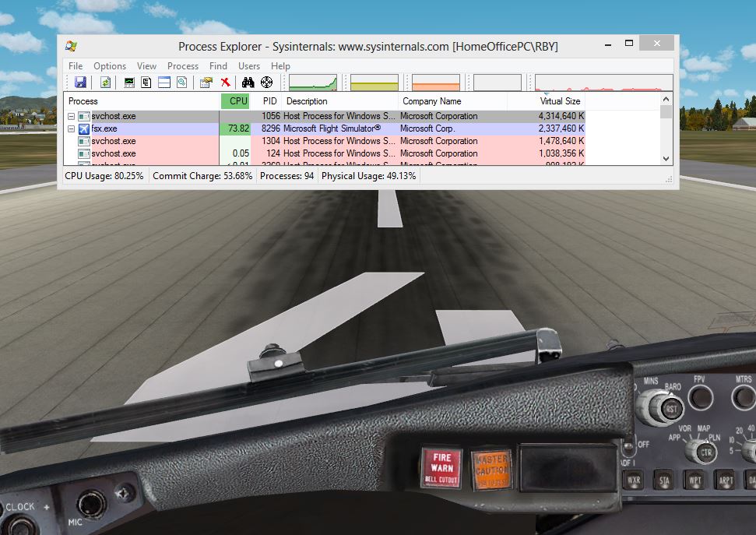Open the Users menu
This screenshot has width=756, height=535.
[x=249, y=66]
